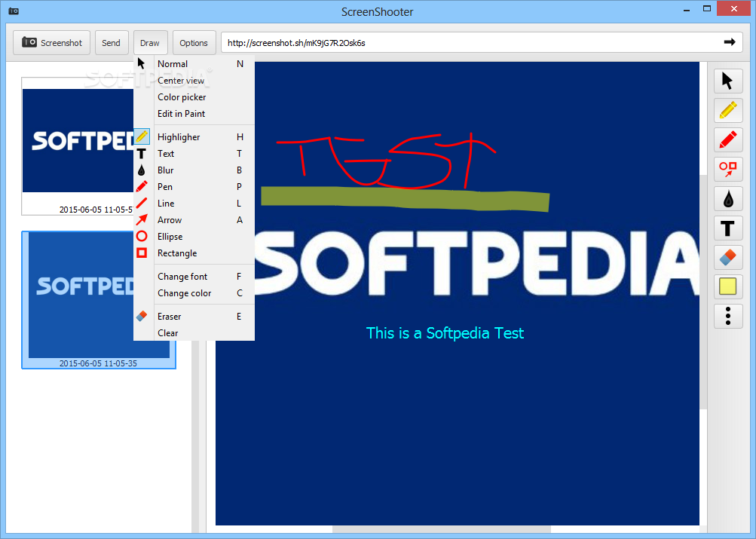The width and height of the screenshot is (756, 539).
Task: Click the red arrow icon beside Arrow entry
Action: coord(142,220)
